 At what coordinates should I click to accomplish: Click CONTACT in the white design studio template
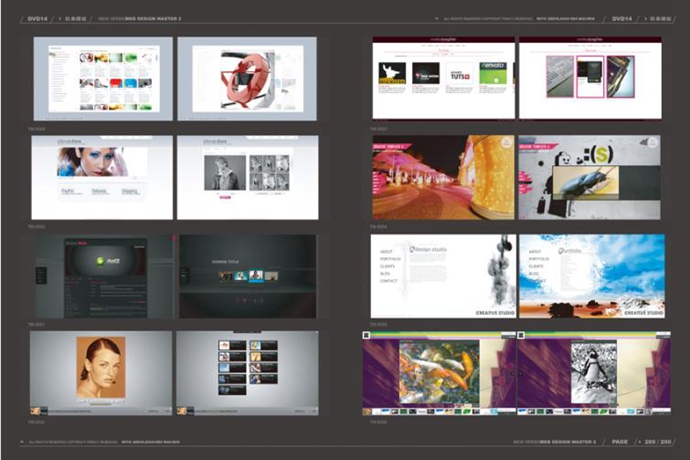point(389,281)
